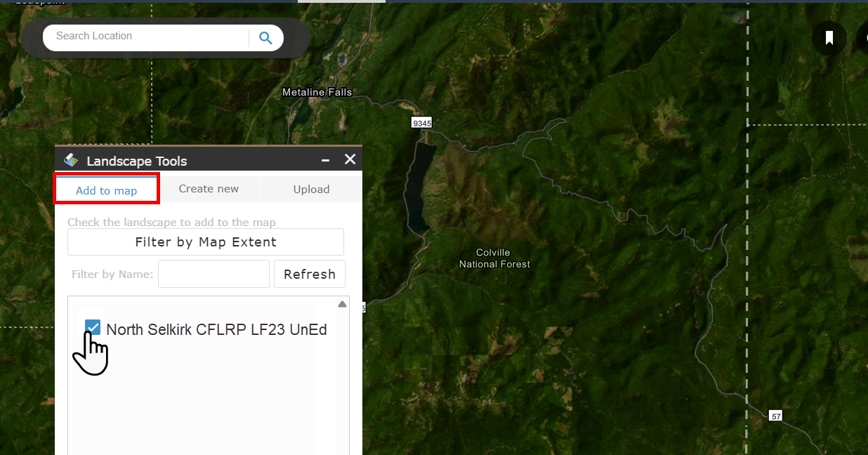Click the highway 9345 route shield
The width and height of the screenshot is (868, 455).
[421, 121]
